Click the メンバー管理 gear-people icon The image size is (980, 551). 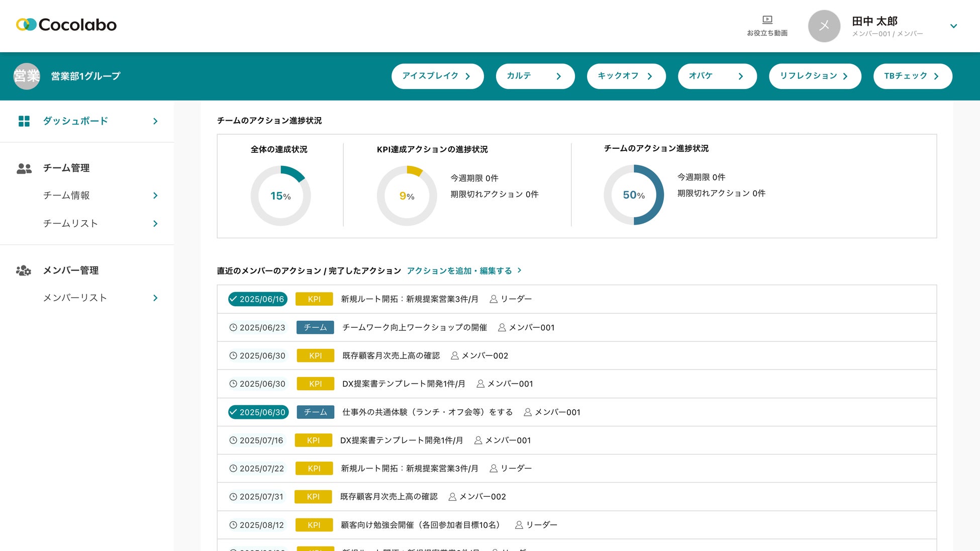tap(24, 271)
